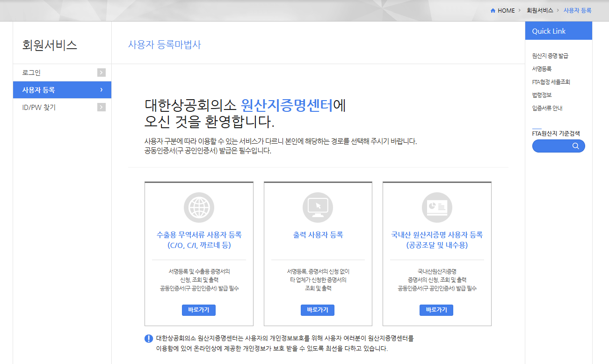Click text '국내산원산지증명' in third card
Screen dimensions: 609x364
click(437, 271)
